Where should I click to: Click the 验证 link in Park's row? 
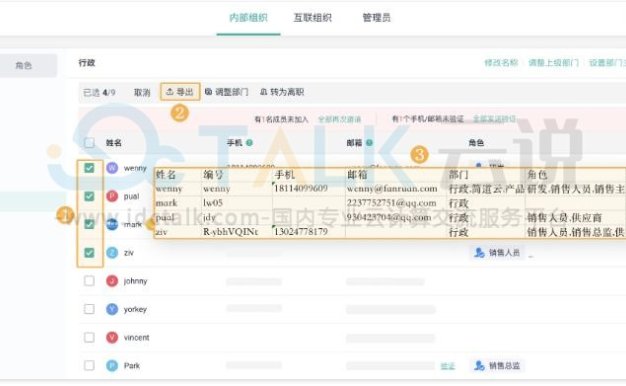448,366
